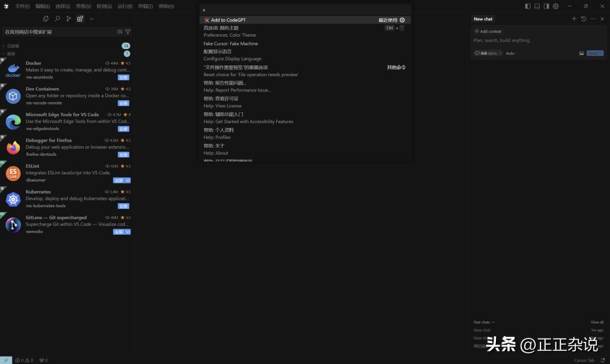
Task: Click the attach image icon in chat
Action: (581, 53)
